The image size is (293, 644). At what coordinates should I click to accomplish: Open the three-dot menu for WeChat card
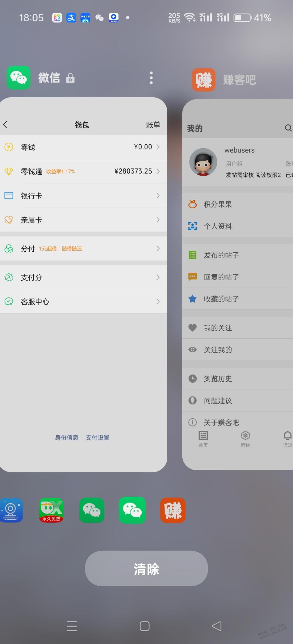pos(151,78)
